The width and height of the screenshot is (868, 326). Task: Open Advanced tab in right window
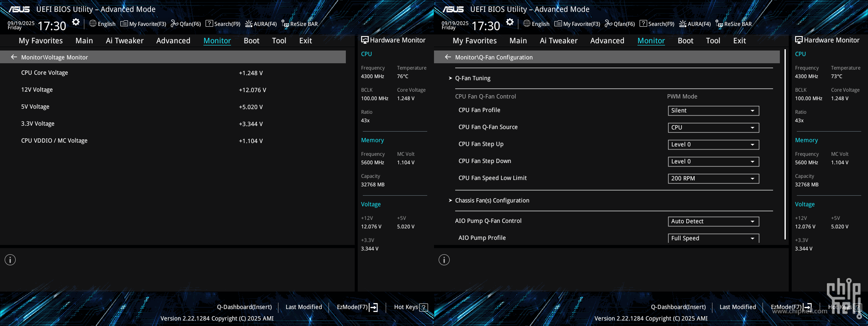[x=607, y=41]
